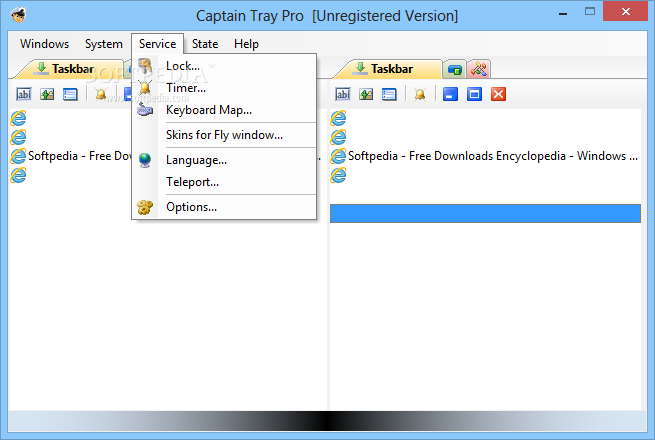Screen dimensions: 655x440
Task: Open the right pane's crossed tools icon tab
Action: [479, 70]
